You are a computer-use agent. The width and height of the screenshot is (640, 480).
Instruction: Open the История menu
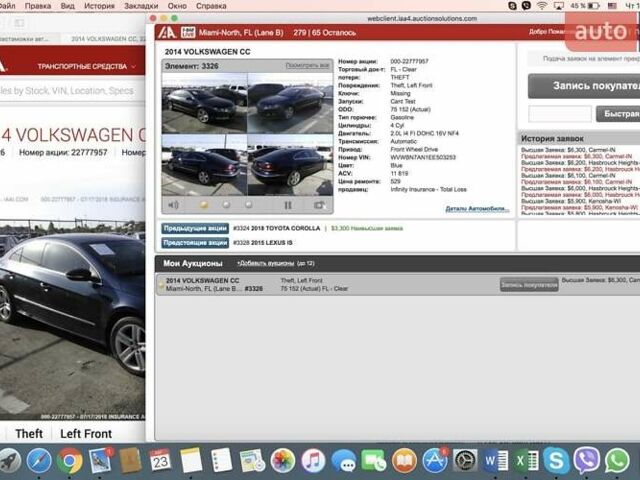point(99,6)
